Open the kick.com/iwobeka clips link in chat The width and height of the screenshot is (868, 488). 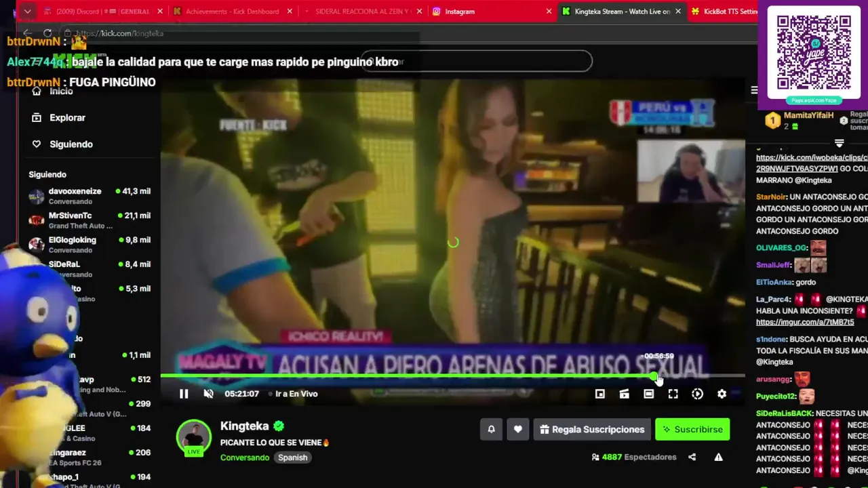pyautogui.click(x=812, y=163)
